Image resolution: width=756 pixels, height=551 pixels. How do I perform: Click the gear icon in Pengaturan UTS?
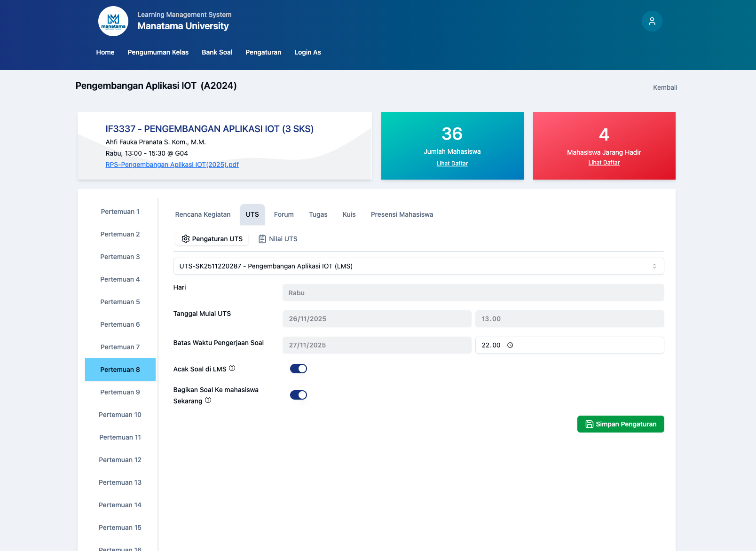(186, 239)
